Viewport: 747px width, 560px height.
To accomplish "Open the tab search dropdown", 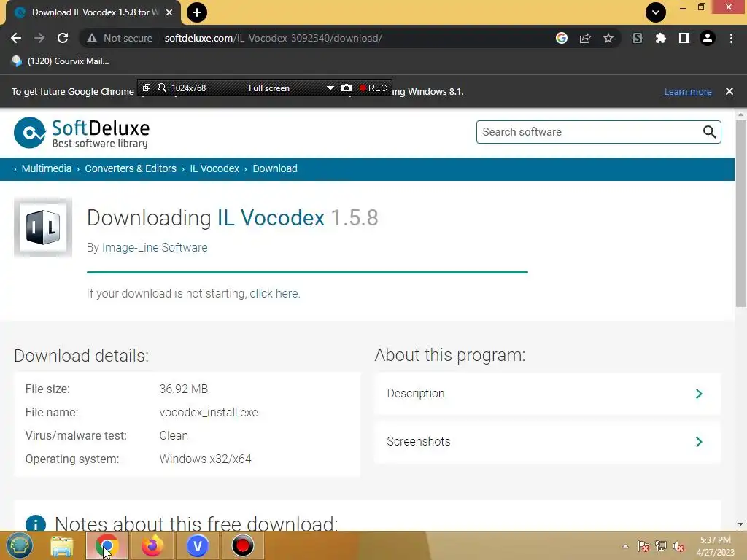I will point(656,12).
